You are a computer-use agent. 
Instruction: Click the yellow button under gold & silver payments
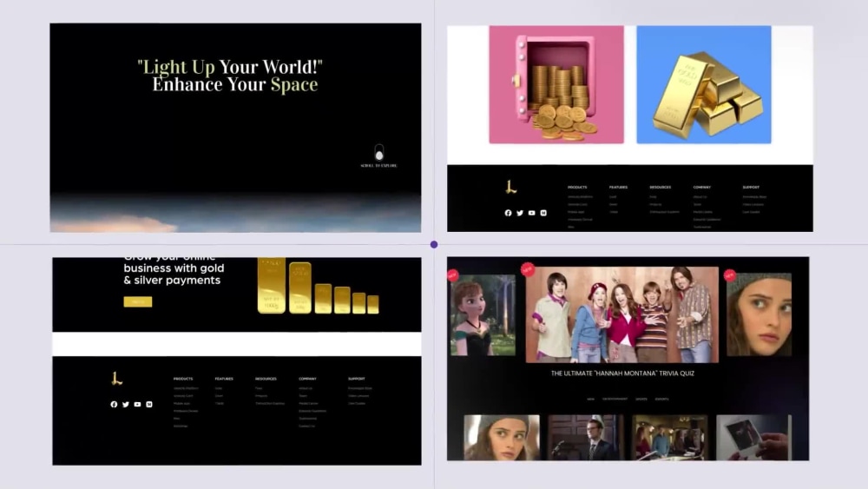tap(138, 301)
